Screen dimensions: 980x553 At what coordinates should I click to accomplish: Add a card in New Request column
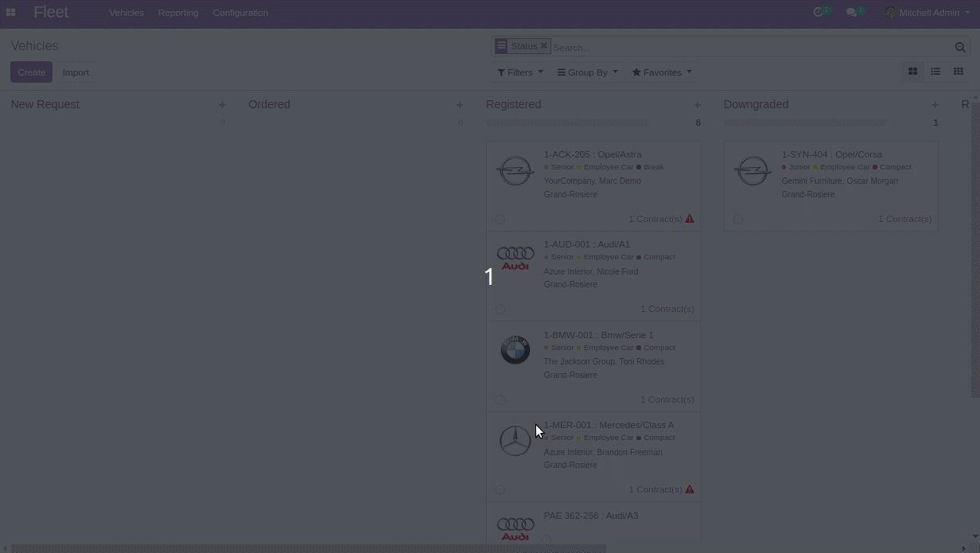coord(222,105)
